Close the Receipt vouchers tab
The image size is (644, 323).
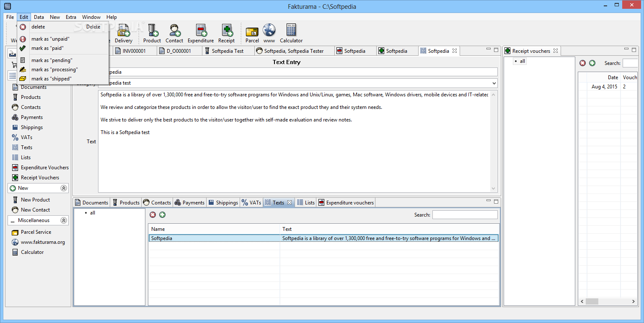(x=556, y=51)
